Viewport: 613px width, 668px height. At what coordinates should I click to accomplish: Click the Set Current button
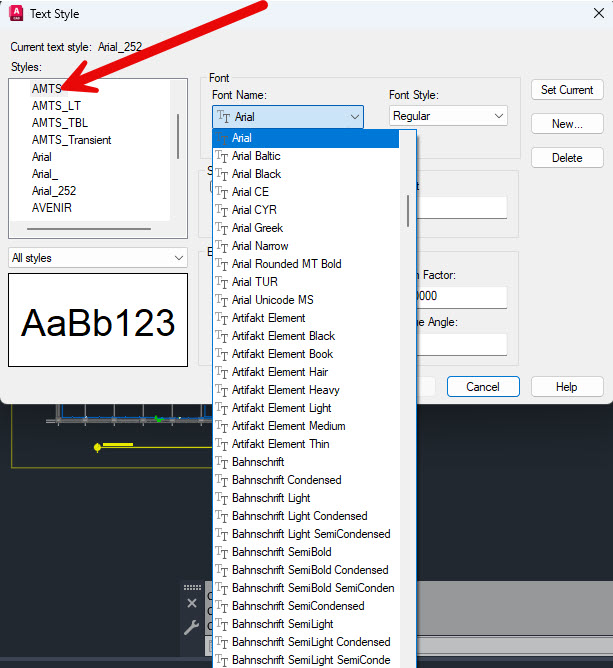(567, 90)
